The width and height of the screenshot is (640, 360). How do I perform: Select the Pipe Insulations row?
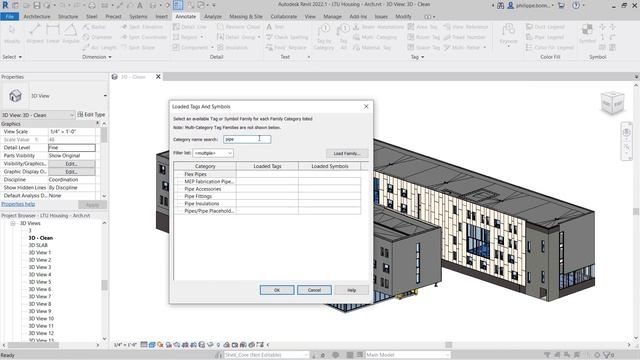point(267,203)
